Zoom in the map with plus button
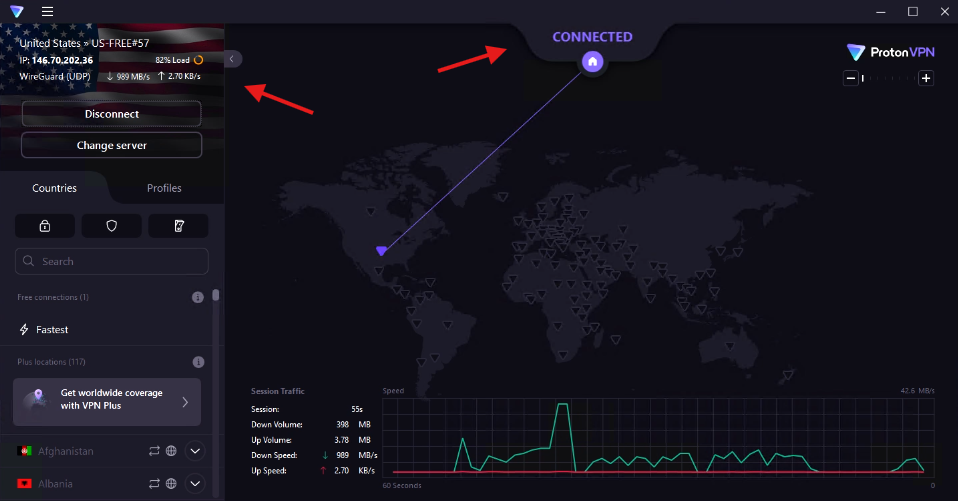 click(x=926, y=78)
